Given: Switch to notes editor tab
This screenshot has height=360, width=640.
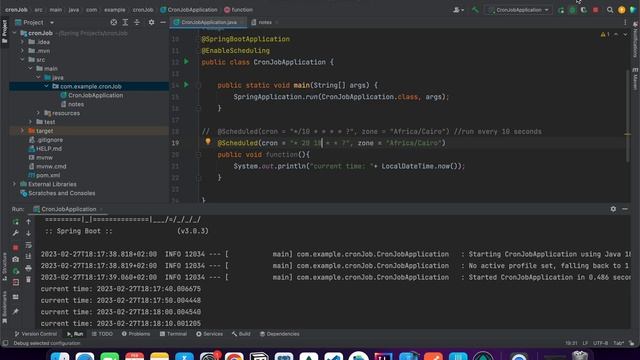Looking at the screenshot, I should coord(264,22).
